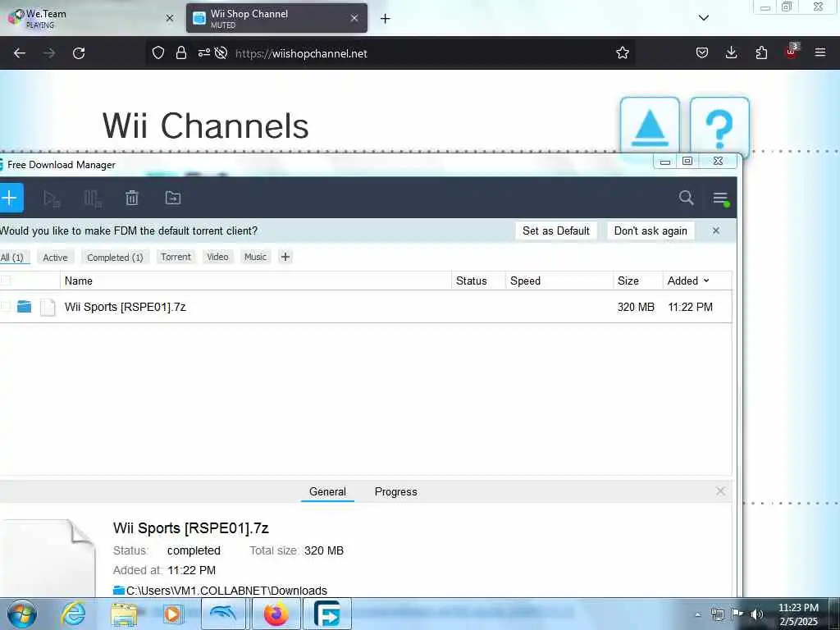Image resolution: width=840 pixels, height=630 pixels.
Task: Select the Active filter tab
Action: coord(55,258)
